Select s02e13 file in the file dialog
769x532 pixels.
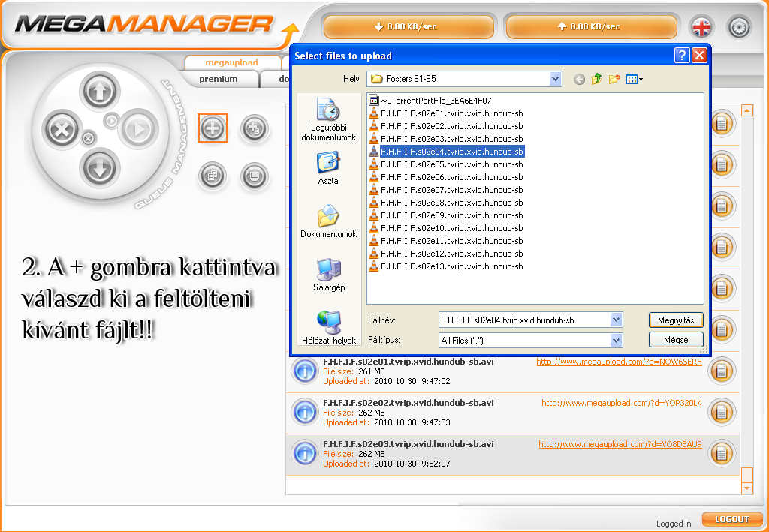[446, 266]
